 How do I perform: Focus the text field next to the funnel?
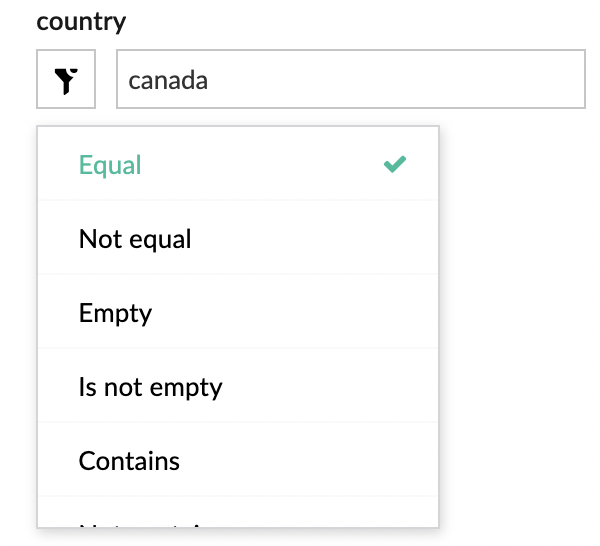coord(350,80)
